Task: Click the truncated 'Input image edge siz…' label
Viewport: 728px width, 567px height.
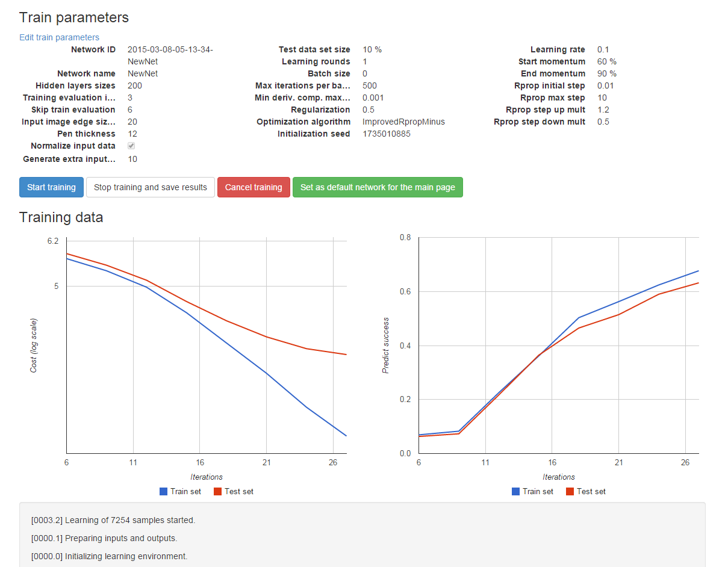Action: point(68,122)
